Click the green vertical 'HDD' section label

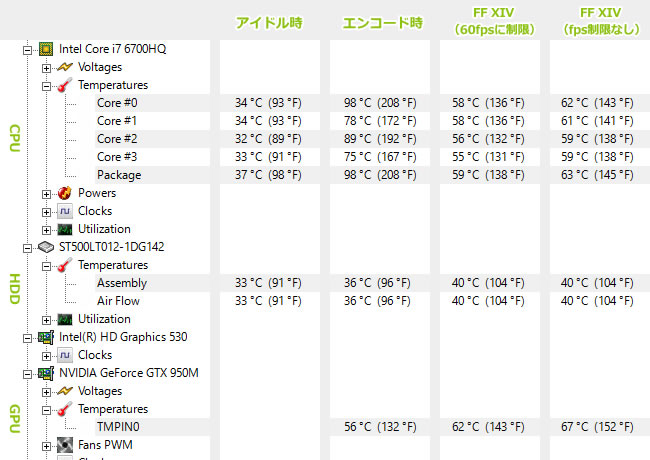click(15, 289)
